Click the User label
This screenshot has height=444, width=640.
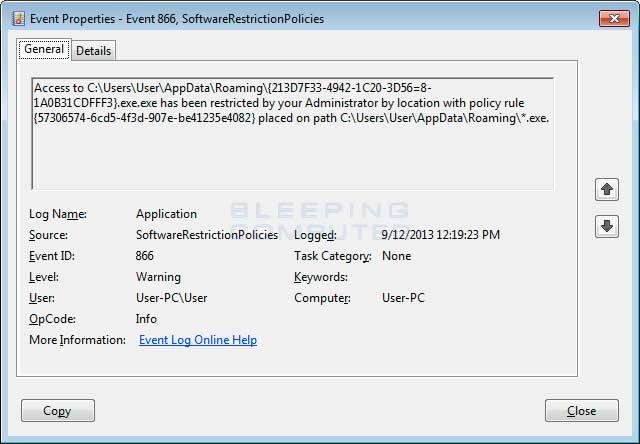[x=42, y=298]
